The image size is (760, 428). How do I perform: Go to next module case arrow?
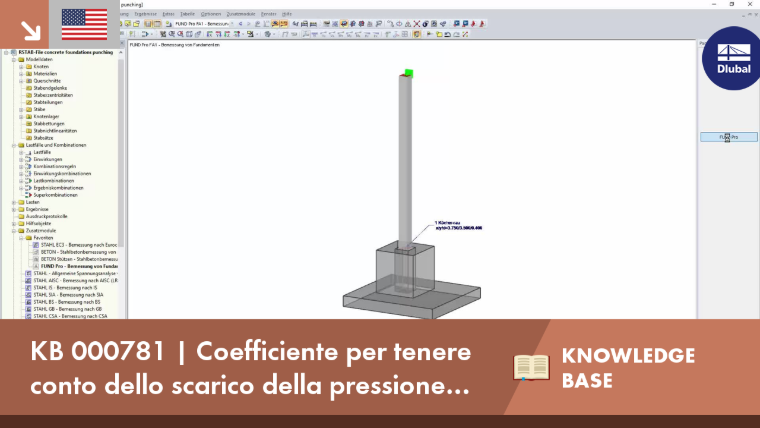pyautogui.click(x=249, y=24)
